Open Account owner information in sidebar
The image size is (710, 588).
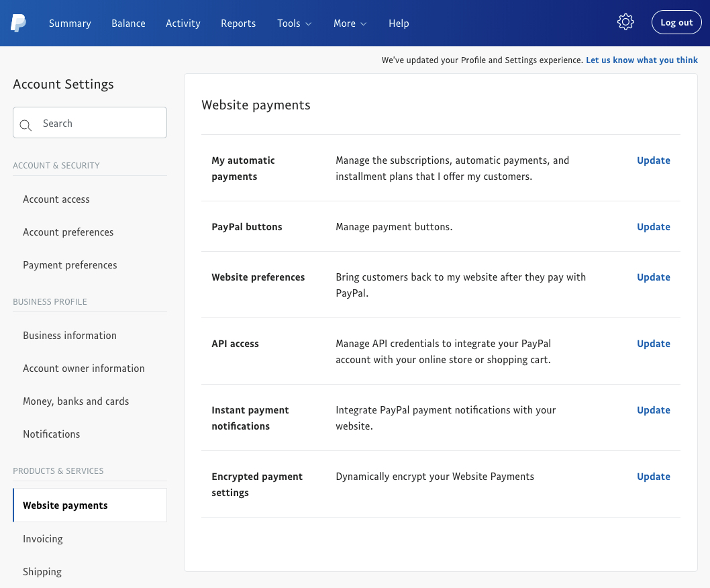coord(84,369)
